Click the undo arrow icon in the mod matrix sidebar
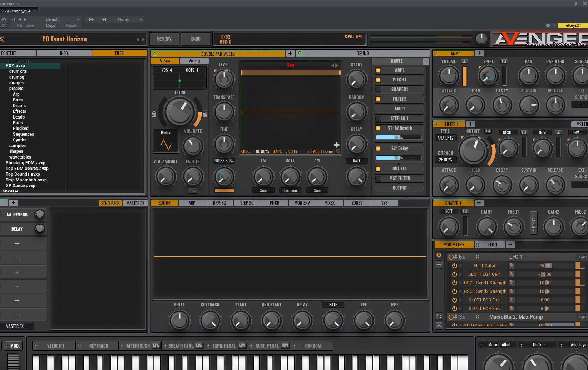 point(439,316)
